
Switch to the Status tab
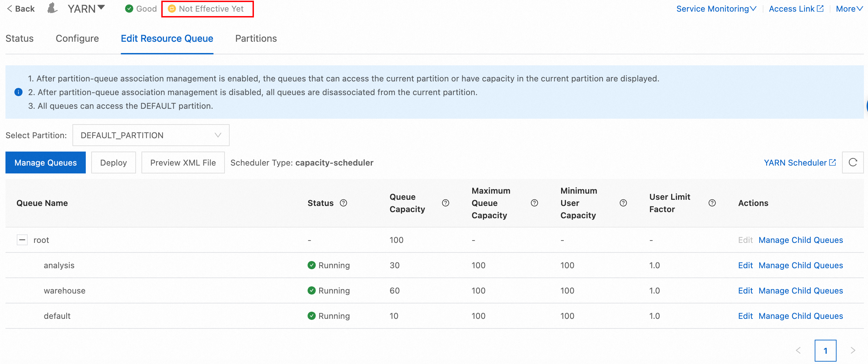coord(19,38)
